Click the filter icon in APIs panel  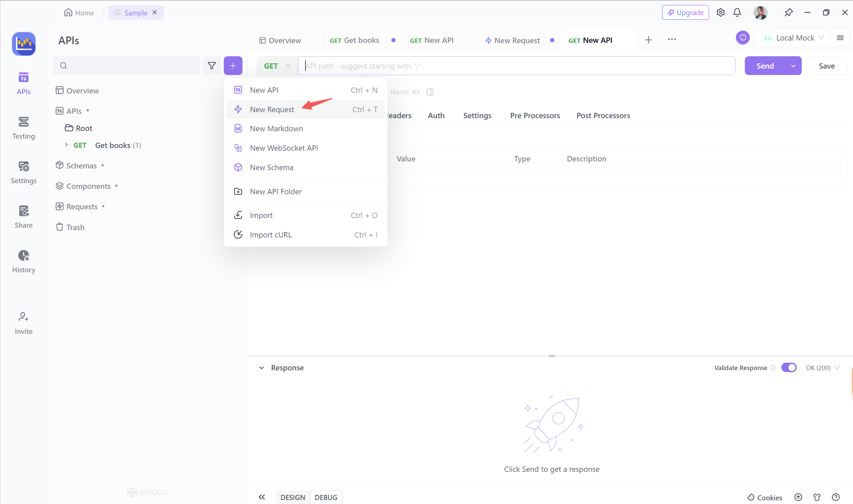pyautogui.click(x=212, y=65)
